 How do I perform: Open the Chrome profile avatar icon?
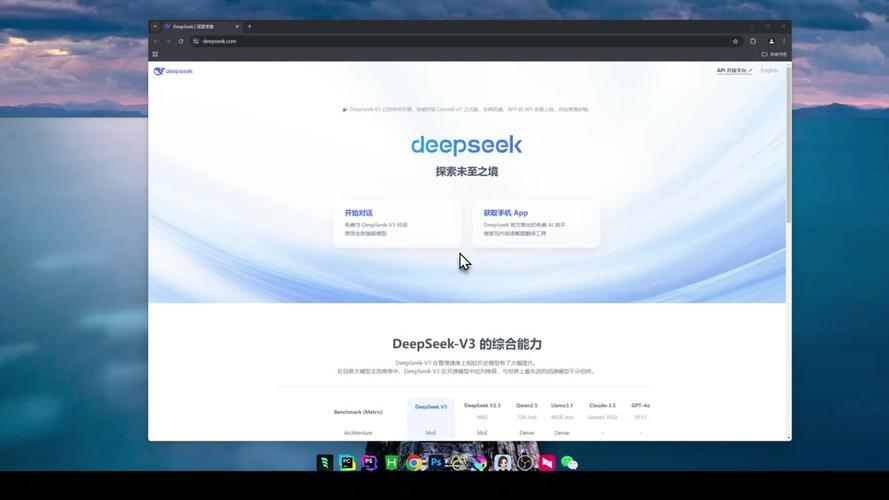771,41
